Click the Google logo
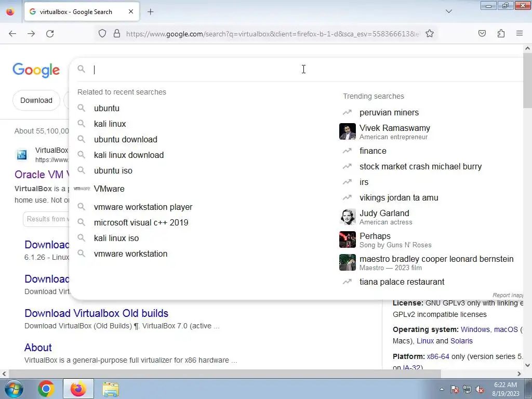This screenshot has height=399, width=532. [x=36, y=70]
